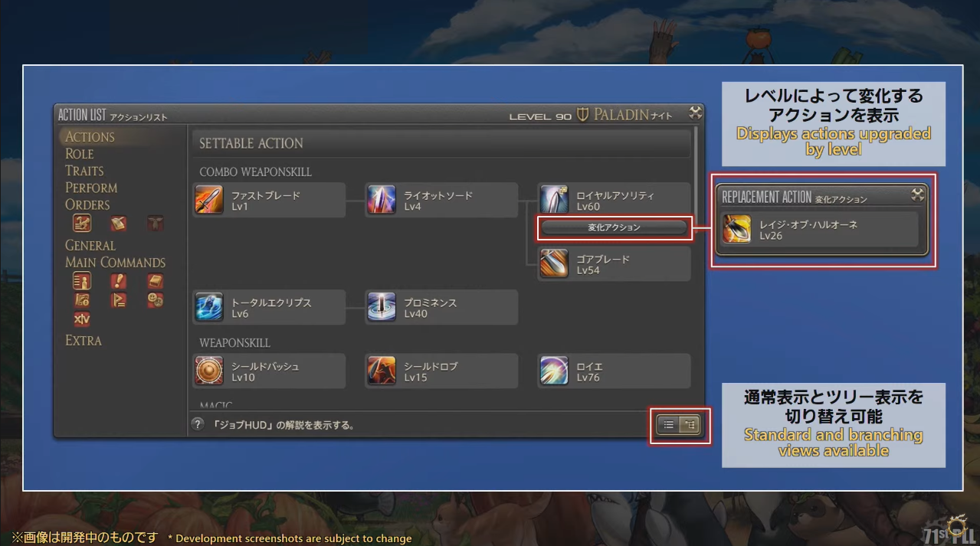Select the Traits category
Viewport: 980px width, 546px height.
84,171
